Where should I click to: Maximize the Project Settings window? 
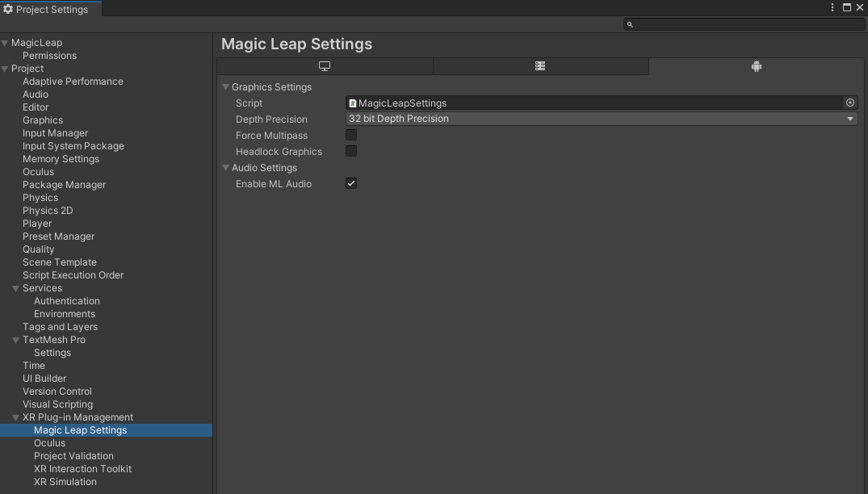846,7
